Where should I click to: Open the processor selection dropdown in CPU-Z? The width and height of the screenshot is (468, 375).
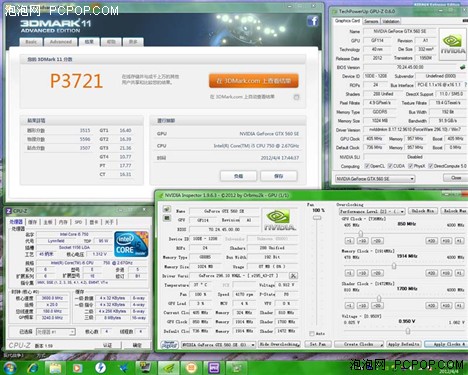(56, 332)
